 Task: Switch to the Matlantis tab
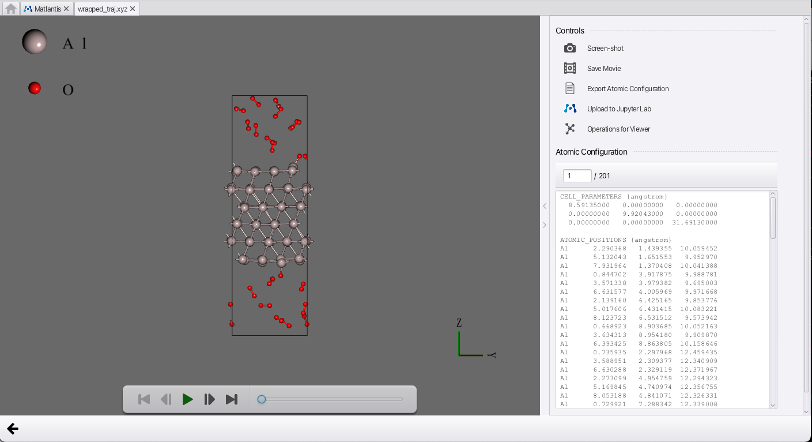coord(46,8)
